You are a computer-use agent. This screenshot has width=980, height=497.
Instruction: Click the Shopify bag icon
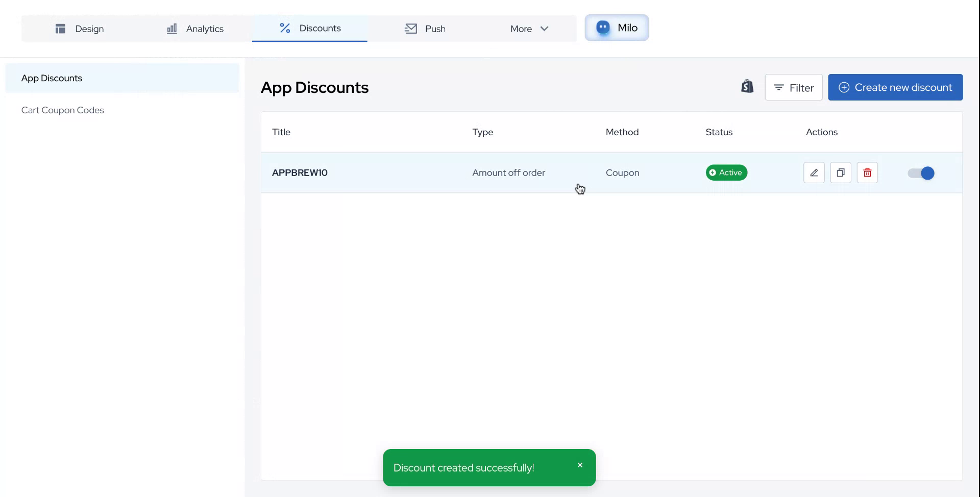click(747, 87)
